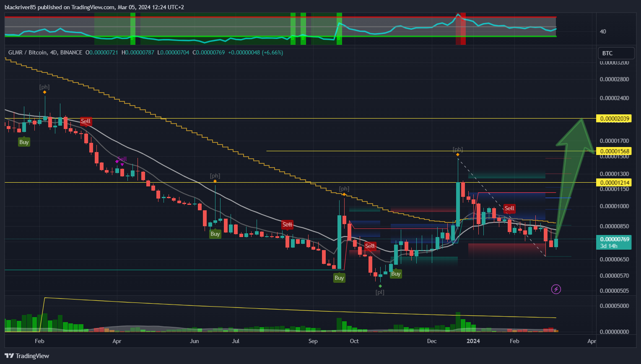Click the 0.00000505 price axis label
Screen dimensions: 641x364
point(614,291)
